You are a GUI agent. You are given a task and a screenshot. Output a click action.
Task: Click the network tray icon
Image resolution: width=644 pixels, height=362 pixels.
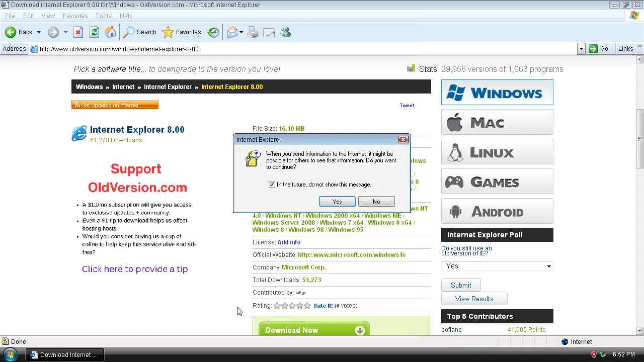[603, 354]
